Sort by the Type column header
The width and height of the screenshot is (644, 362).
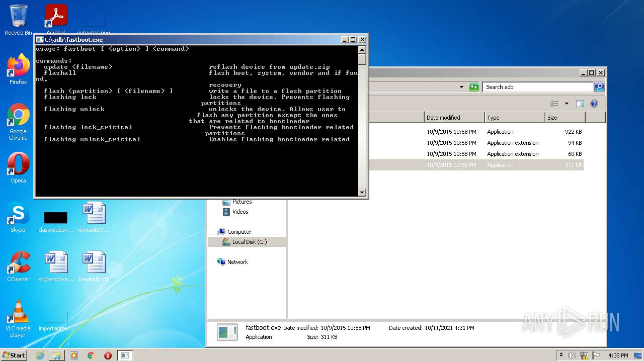coord(515,118)
